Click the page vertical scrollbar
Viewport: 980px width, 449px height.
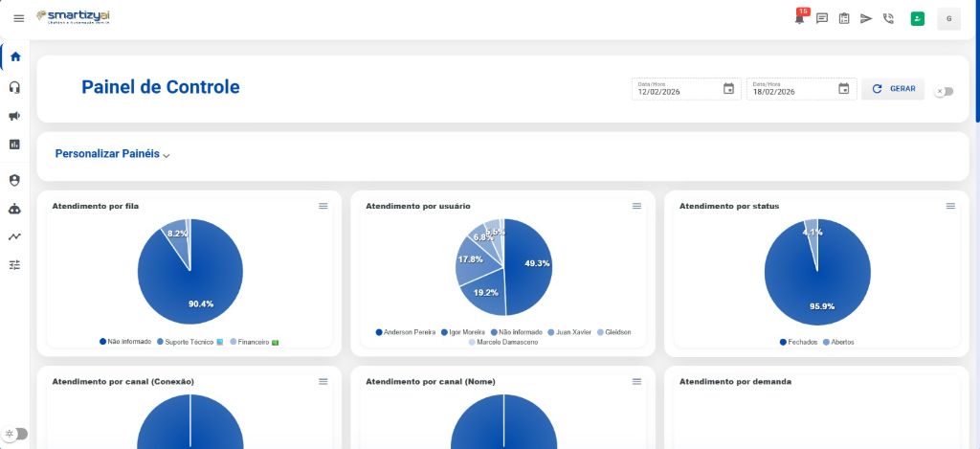pyautogui.click(x=977, y=61)
